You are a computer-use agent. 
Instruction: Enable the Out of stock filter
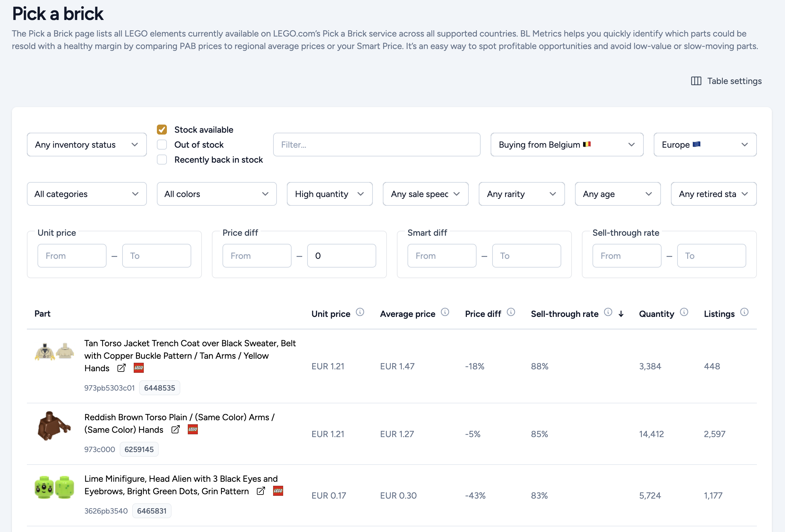click(x=162, y=145)
